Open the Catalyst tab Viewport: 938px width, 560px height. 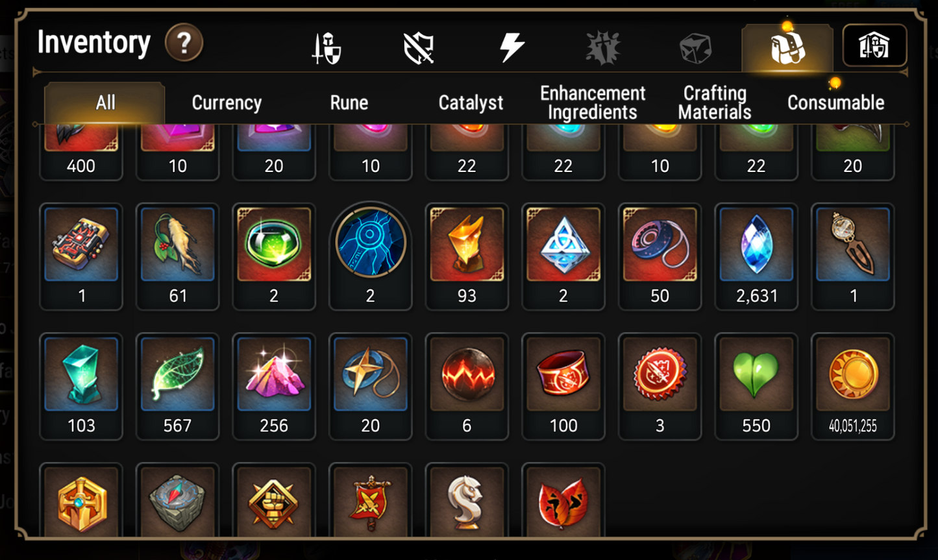pos(471,103)
